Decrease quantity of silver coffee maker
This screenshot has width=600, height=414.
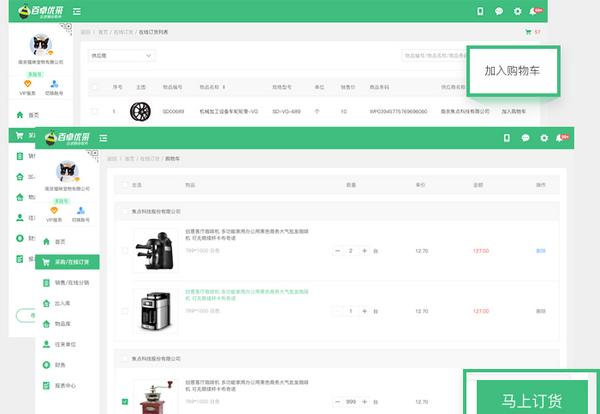click(338, 311)
